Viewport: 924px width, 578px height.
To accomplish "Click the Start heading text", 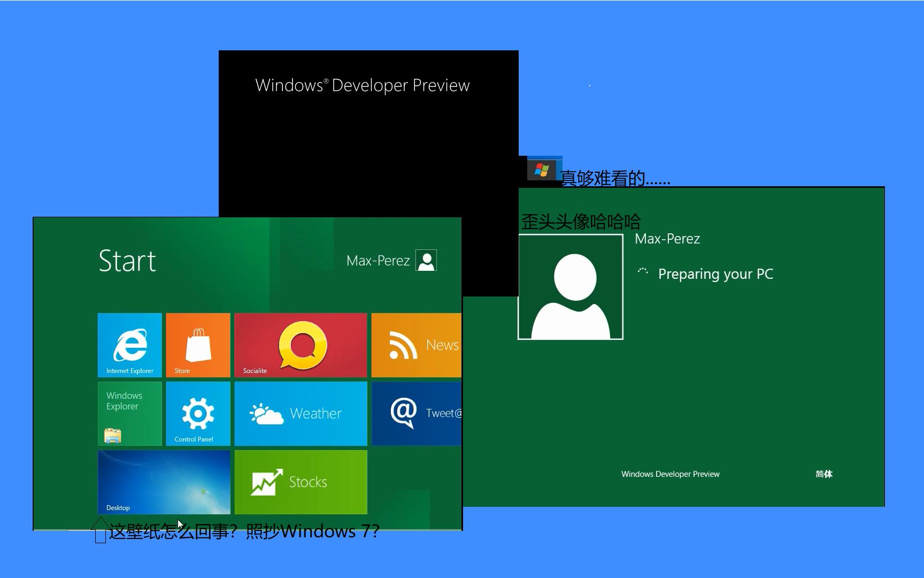I will coord(127,261).
